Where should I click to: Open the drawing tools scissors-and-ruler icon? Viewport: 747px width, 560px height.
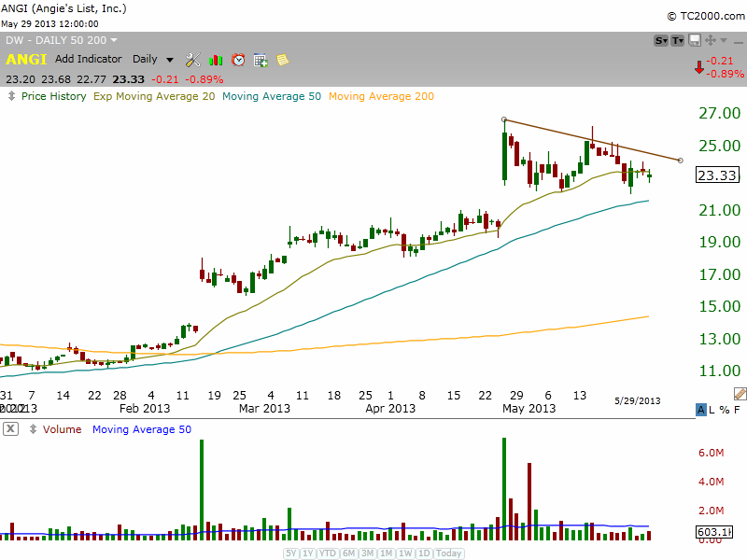(x=193, y=60)
